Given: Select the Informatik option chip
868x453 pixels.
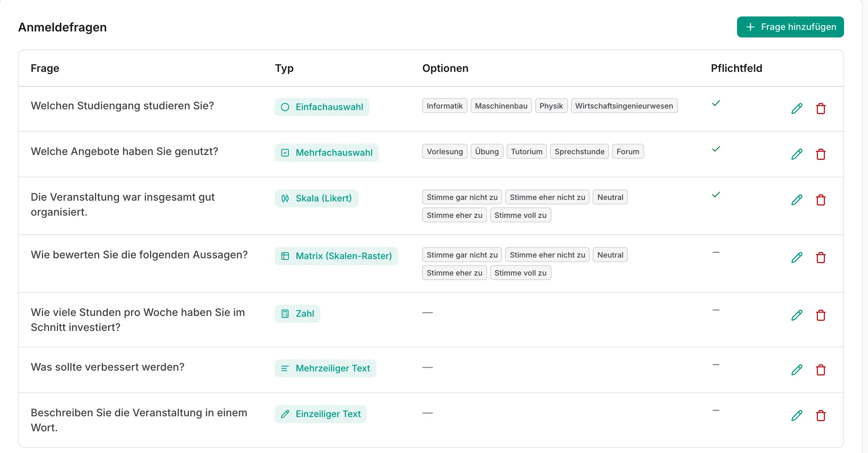Looking at the screenshot, I should [x=444, y=106].
